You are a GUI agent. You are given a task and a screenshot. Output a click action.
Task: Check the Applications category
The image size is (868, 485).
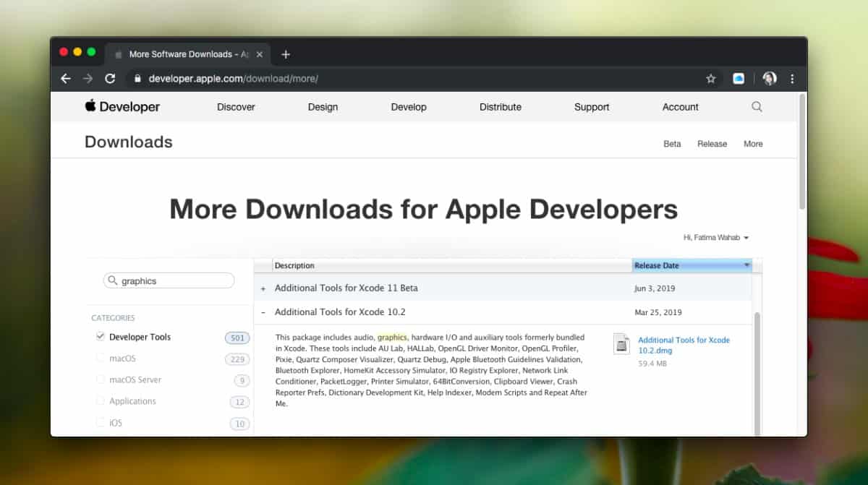point(101,401)
